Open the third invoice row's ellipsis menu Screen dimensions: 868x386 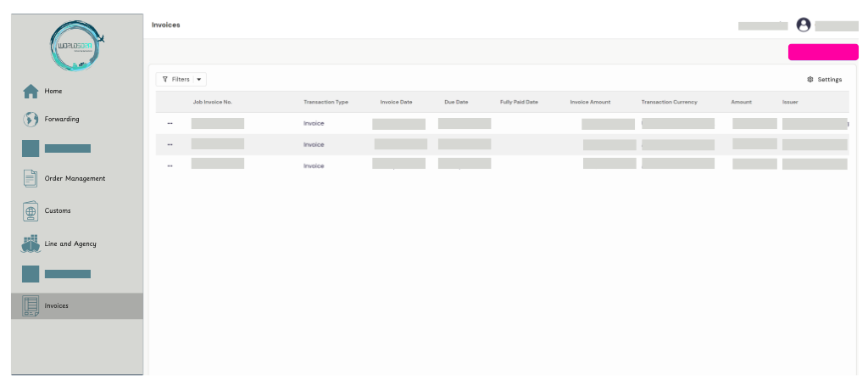(x=170, y=165)
